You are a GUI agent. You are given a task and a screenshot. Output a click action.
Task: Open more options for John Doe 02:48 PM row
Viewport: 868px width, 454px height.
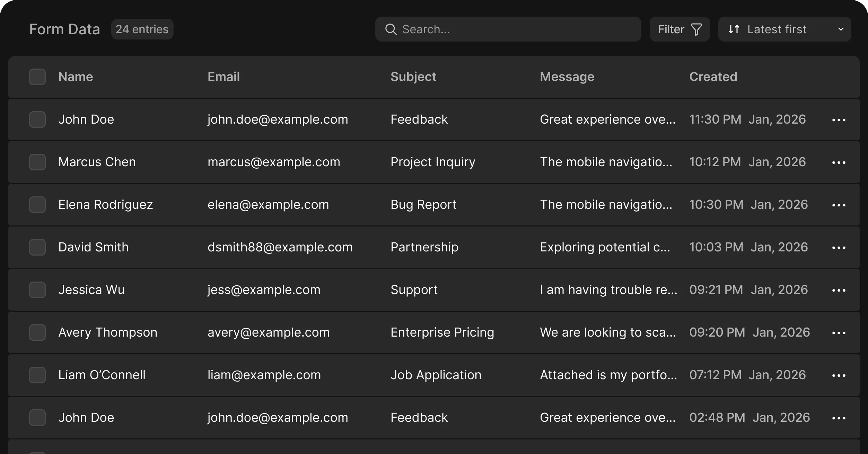(x=839, y=418)
